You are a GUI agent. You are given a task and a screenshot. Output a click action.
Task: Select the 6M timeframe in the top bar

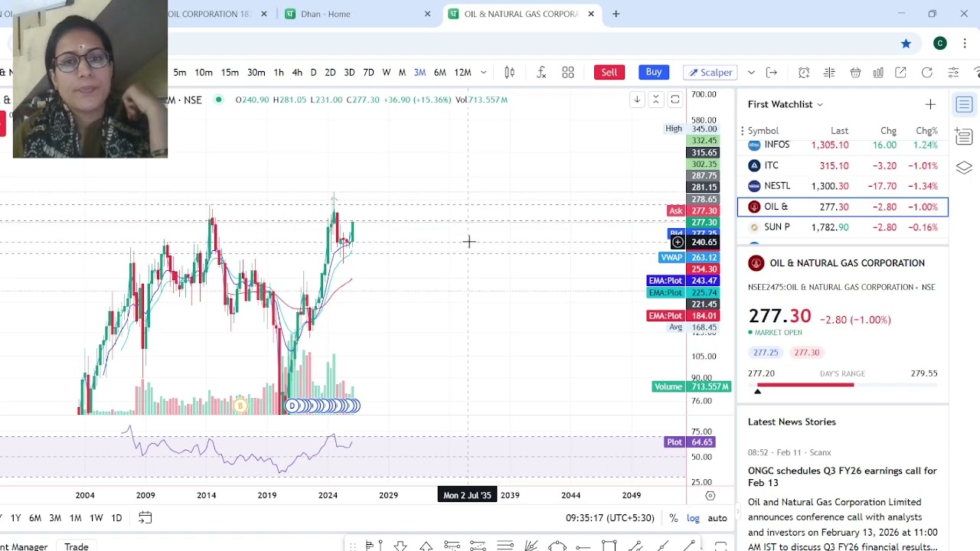tap(439, 72)
